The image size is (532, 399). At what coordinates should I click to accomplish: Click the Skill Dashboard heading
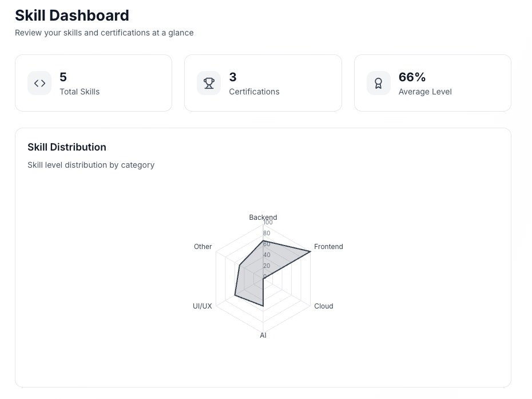point(72,15)
